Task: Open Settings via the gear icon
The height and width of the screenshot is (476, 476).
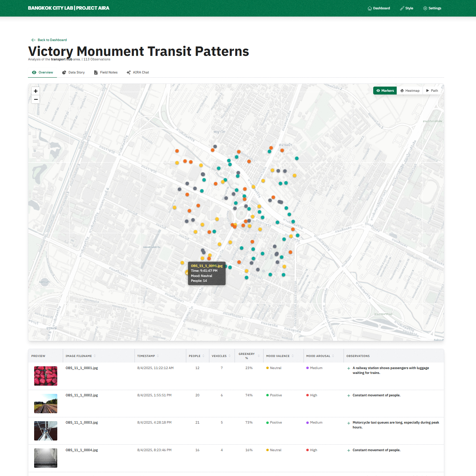Action: pyautogui.click(x=425, y=8)
